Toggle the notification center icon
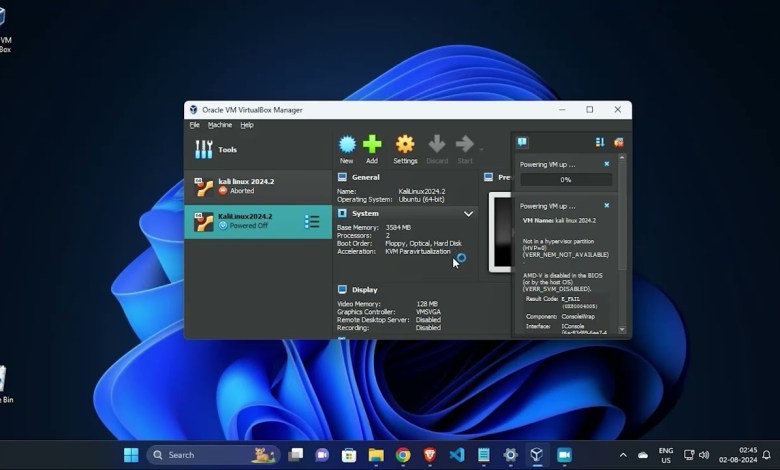The height and width of the screenshot is (470, 780). tap(522, 142)
